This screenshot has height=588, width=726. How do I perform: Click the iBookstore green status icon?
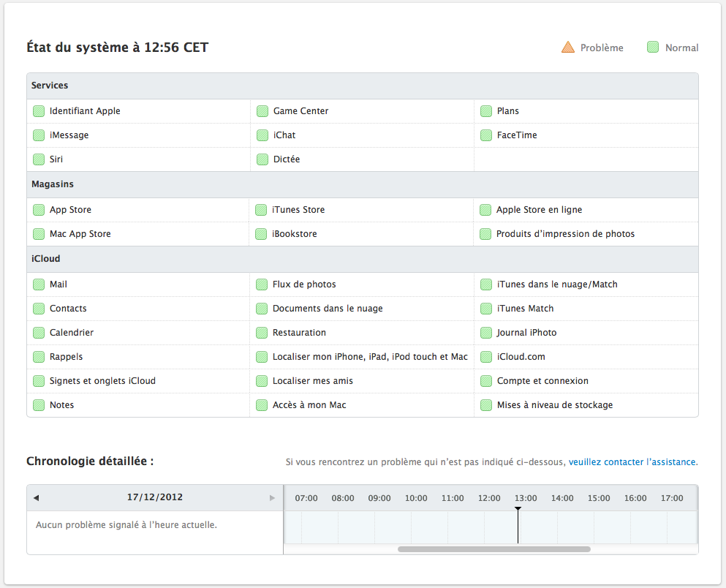(x=261, y=234)
